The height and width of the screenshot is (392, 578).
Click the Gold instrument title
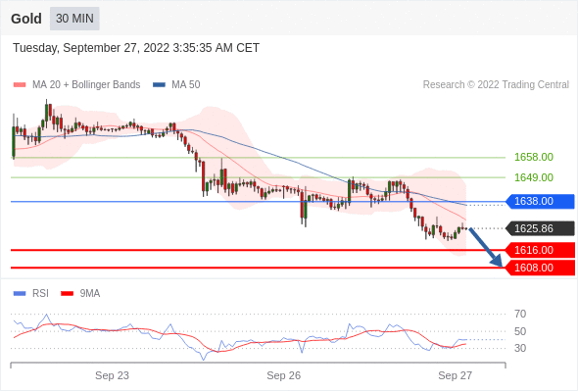26,19
